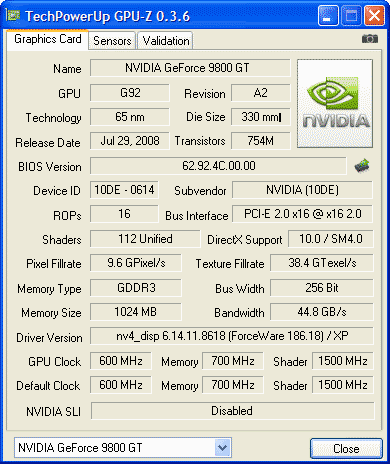Image resolution: width=390 pixels, height=464 pixels.
Task: Click the Revision field showing A2
Action: [261, 93]
